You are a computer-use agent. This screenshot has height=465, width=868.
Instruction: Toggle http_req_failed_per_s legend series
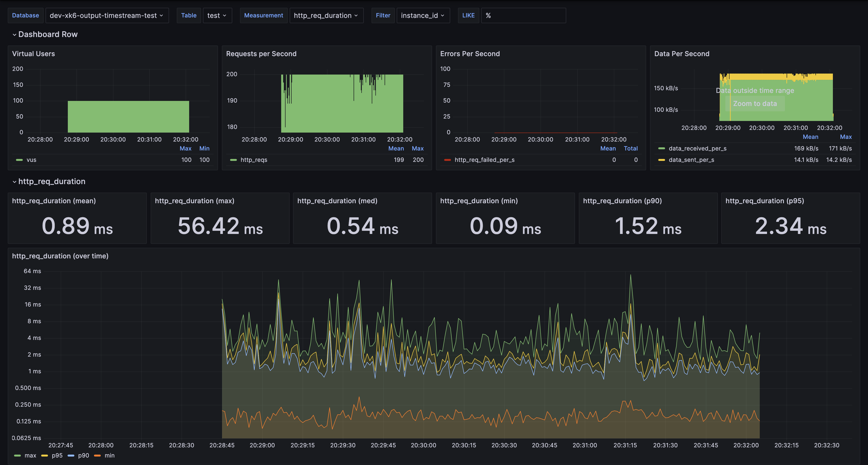[484, 160]
